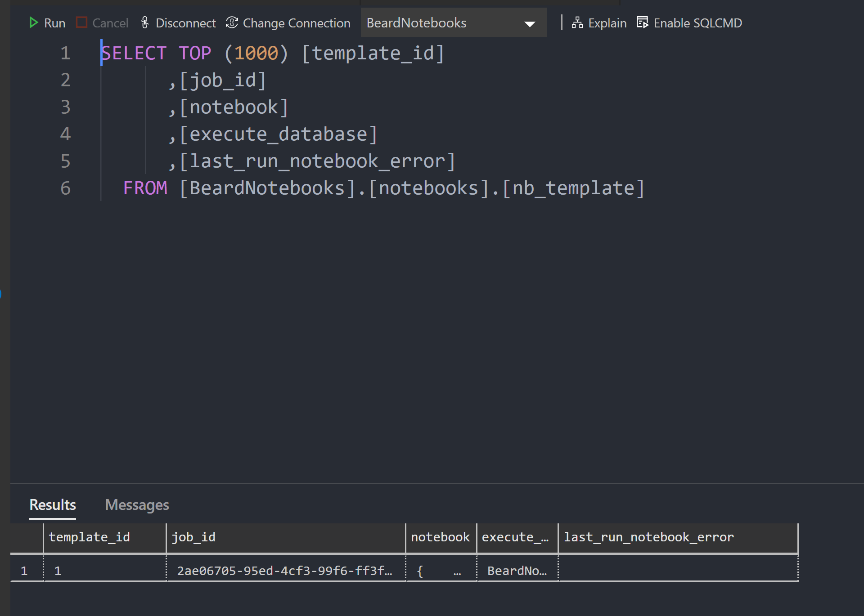864x616 pixels.
Task: Click row number 1 in results grid
Action: click(24, 571)
